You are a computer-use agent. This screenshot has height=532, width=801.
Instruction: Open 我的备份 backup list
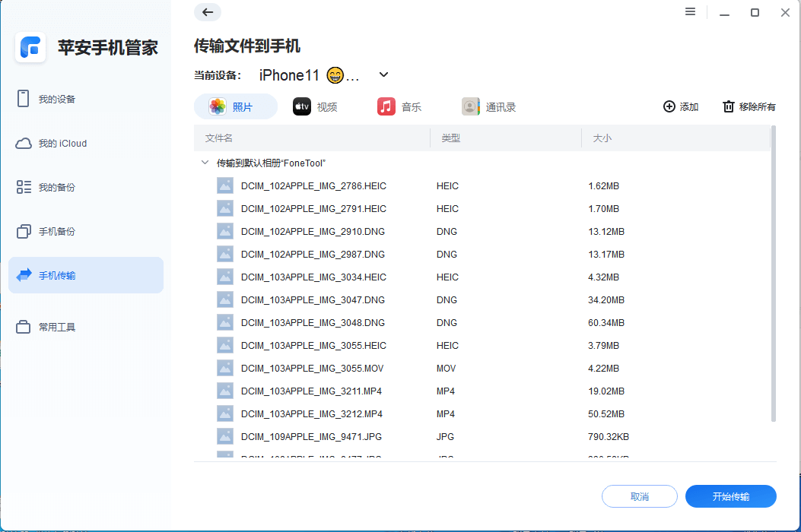(61, 187)
